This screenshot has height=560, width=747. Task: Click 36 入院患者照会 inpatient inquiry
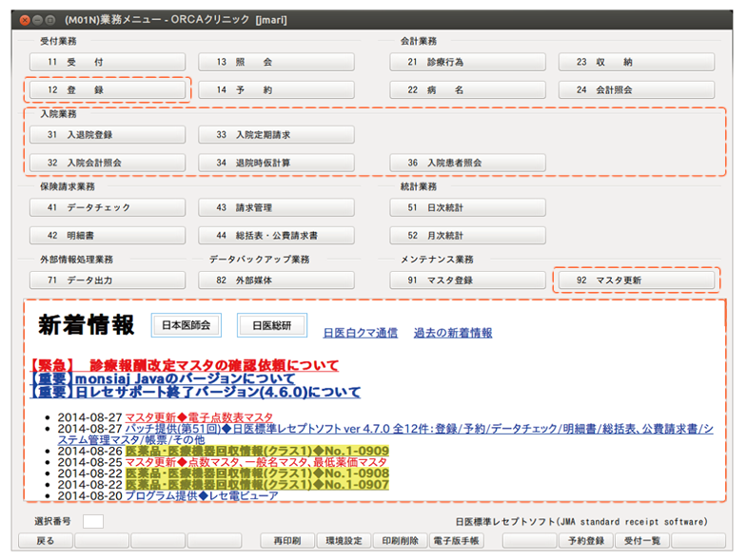[x=467, y=163]
